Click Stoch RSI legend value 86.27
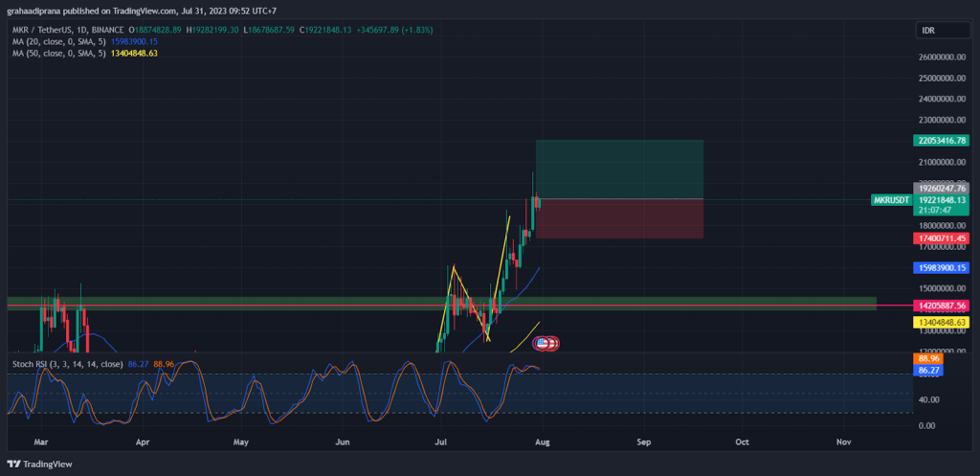The image size is (980, 476). 138,363
